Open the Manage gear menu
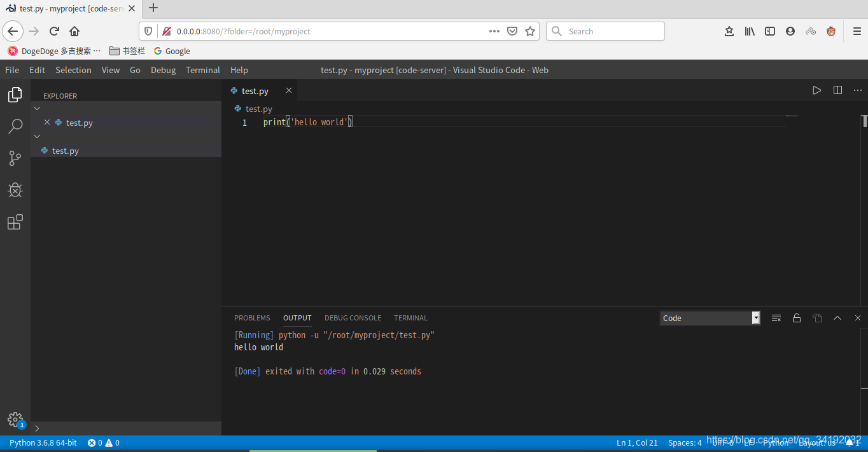 15,420
